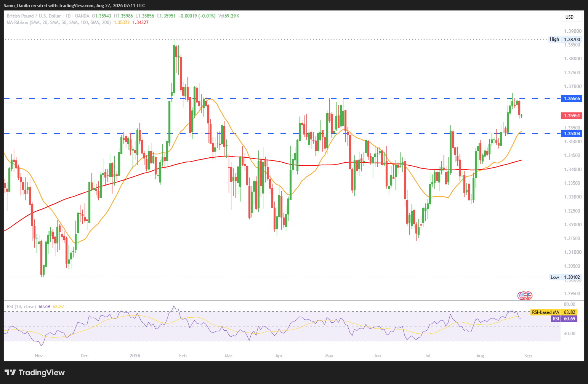Click the 1.29500 price axis tick
Screen dimensions: 588x384
click(x=573, y=294)
